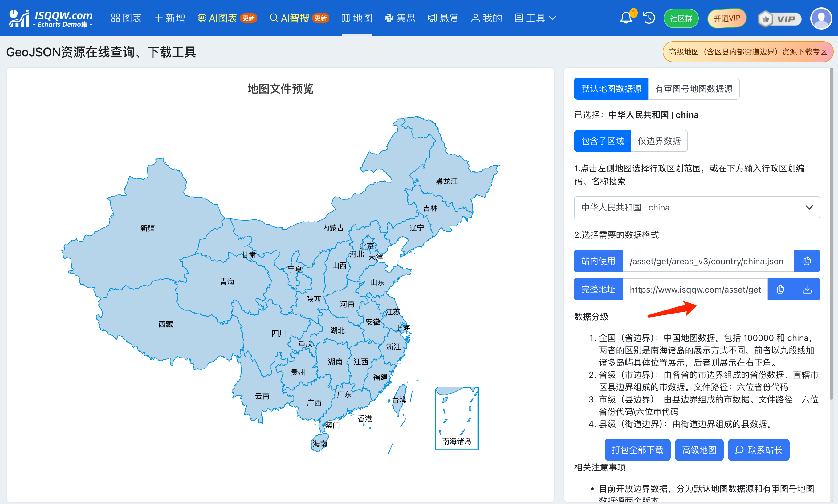Click the 联系站长 button
The width and height of the screenshot is (838, 504).
point(758,450)
